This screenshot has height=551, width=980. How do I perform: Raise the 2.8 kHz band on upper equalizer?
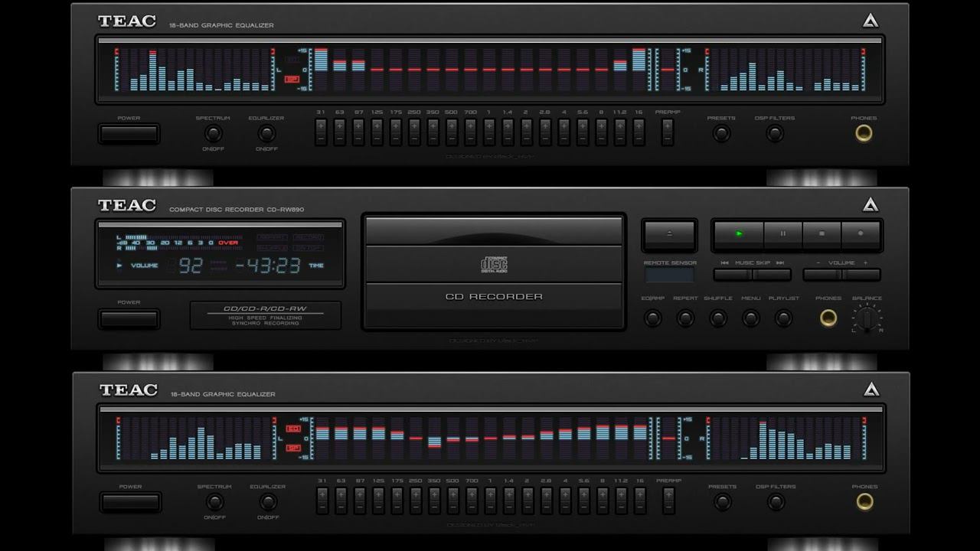545,126
